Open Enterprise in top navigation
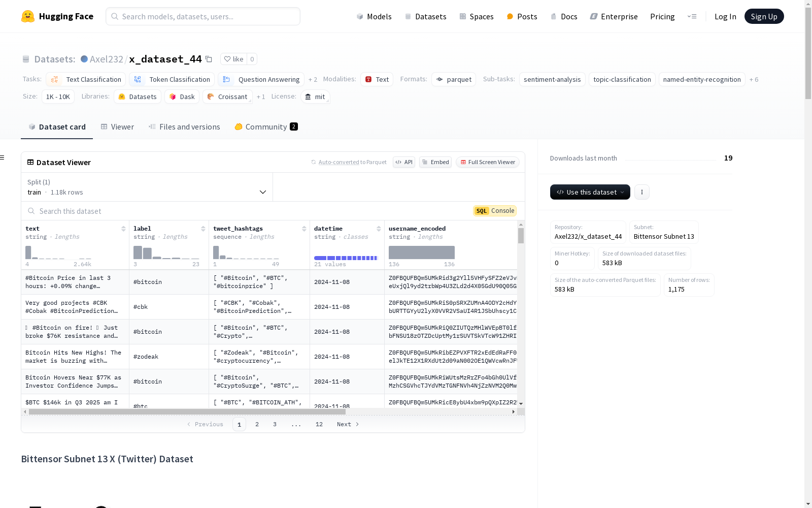 (614, 16)
